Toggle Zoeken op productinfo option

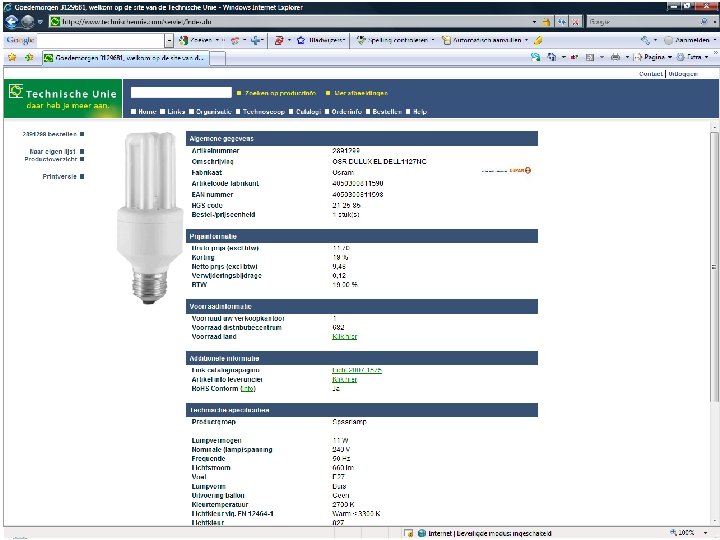tap(276, 93)
